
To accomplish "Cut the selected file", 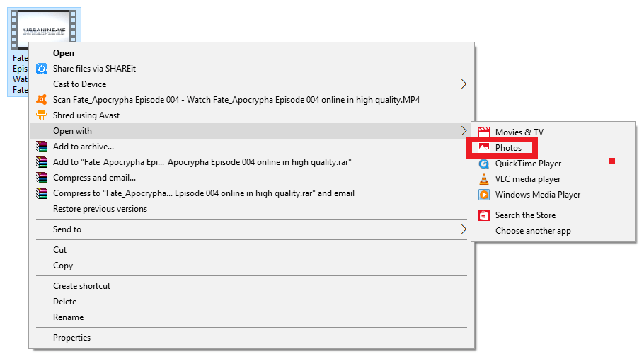I will (59, 250).
